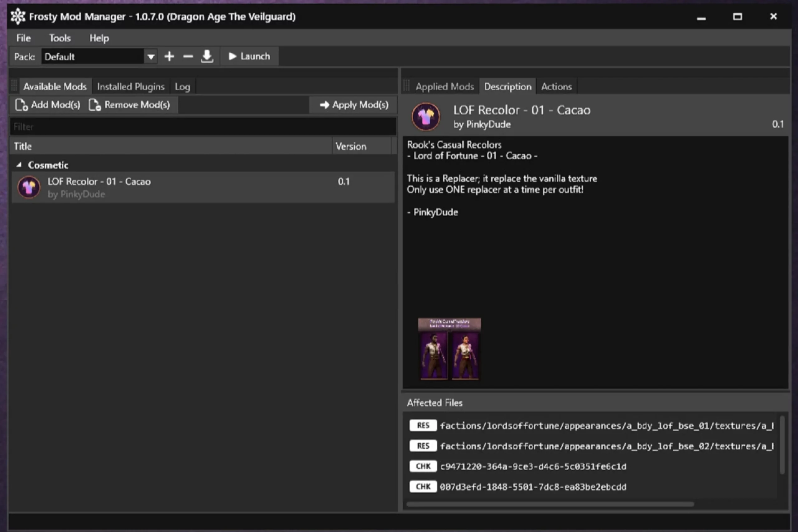Click the minus icon to remove pack

[x=188, y=56]
